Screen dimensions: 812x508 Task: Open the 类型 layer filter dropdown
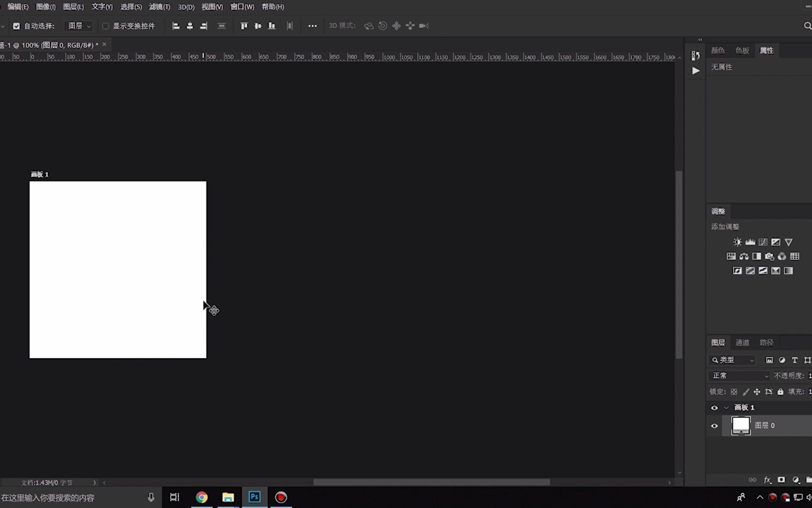click(x=732, y=360)
